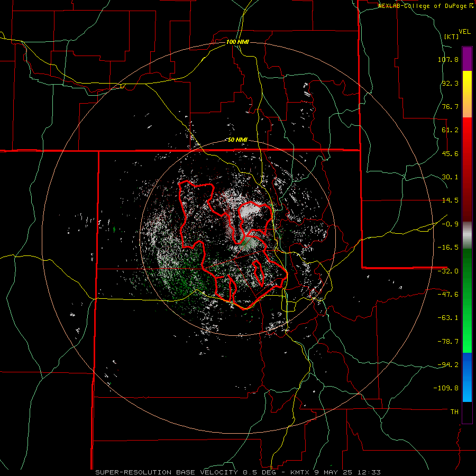Click the '92.3' scale value

450,83
